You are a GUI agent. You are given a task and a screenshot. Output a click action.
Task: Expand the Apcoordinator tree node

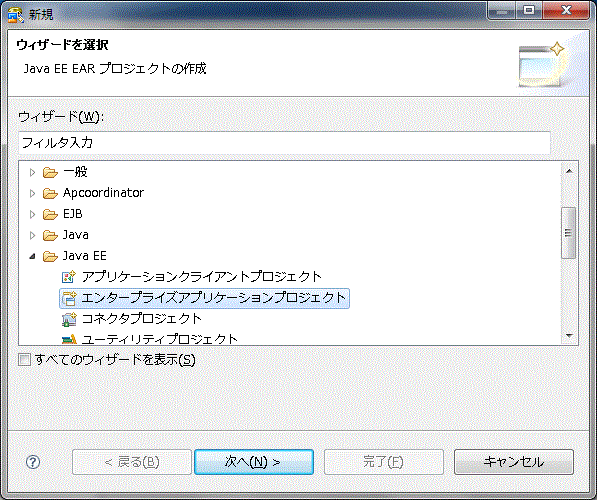click(32, 193)
